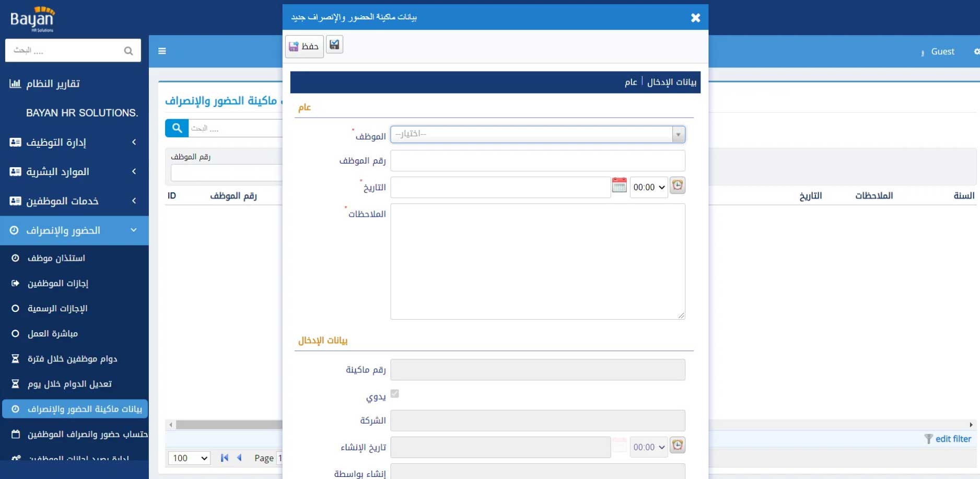
Task: Collapse الحضور والإنصراف menu
Action: pyautogui.click(x=74, y=230)
